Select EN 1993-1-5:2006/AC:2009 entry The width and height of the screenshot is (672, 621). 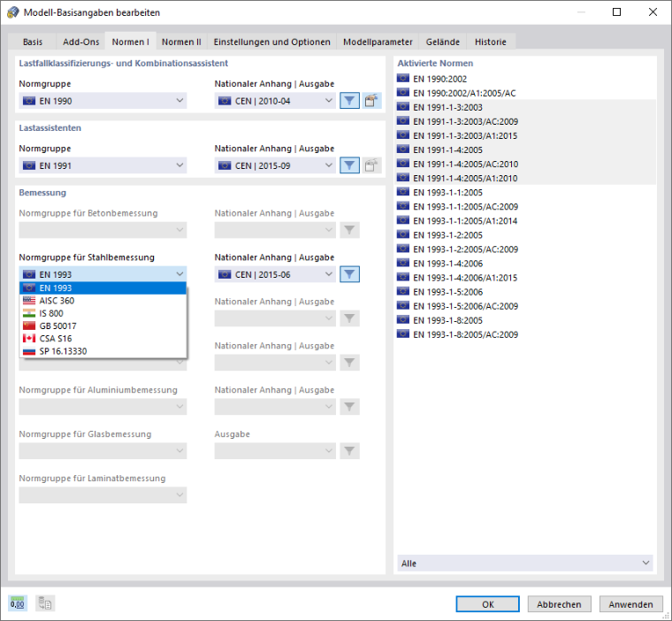click(525, 306)
